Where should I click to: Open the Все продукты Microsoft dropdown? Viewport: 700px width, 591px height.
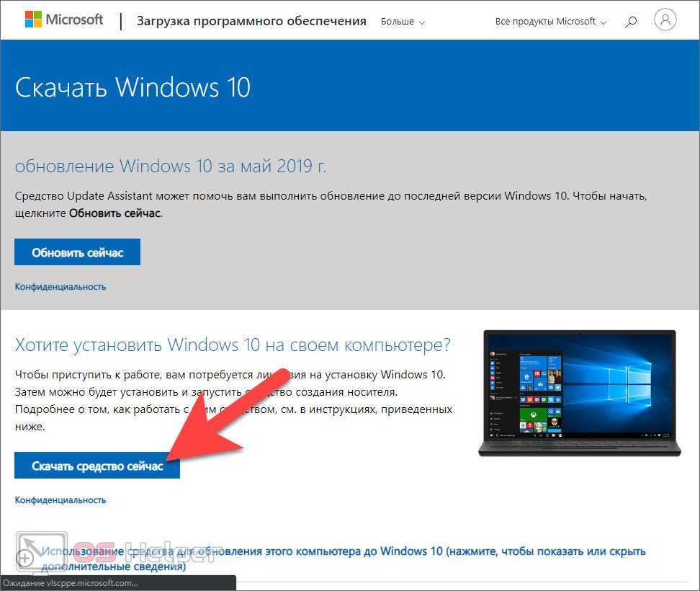551,22
